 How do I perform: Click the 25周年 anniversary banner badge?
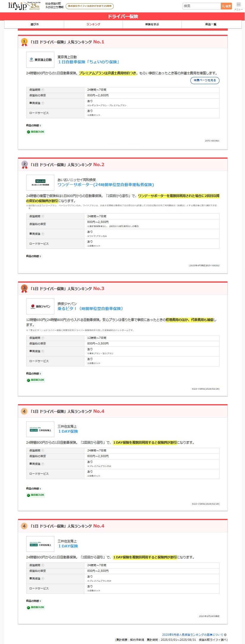[89, 6]
